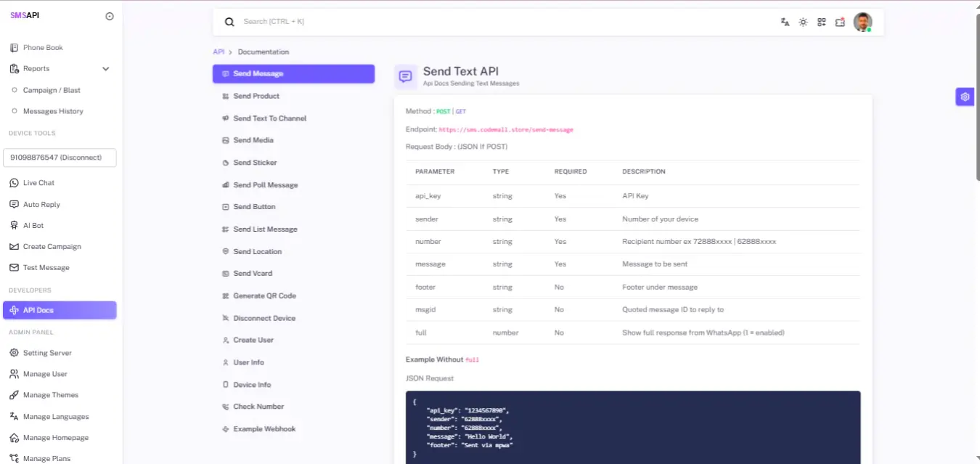
Task: Select Generate QR Code documentation item
Action: [x=264, y=296]
